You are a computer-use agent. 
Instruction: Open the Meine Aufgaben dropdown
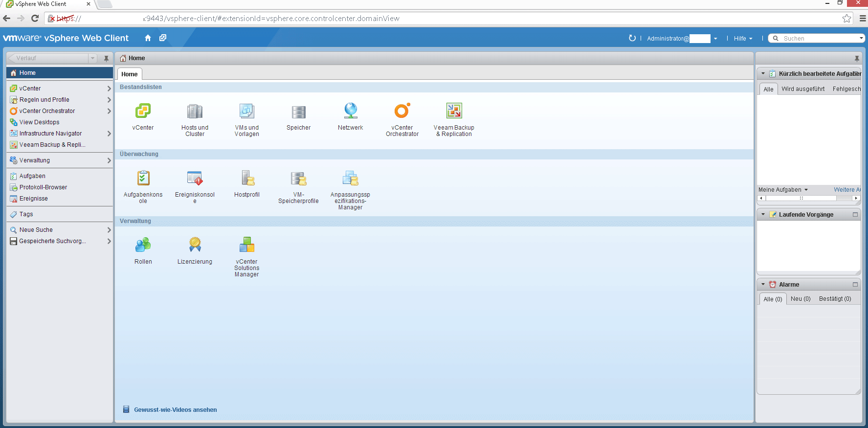pyautogui.click(x=783, y=190)
